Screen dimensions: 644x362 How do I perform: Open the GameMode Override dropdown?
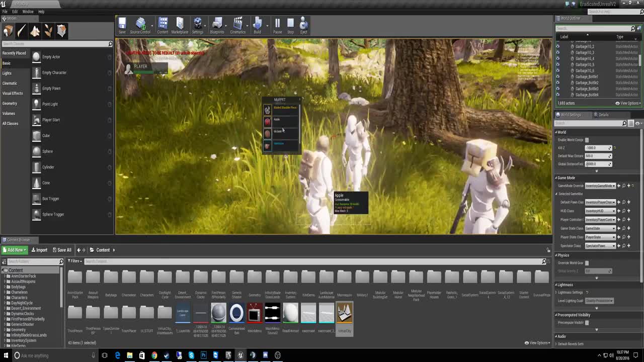click(x=601, y=186)
